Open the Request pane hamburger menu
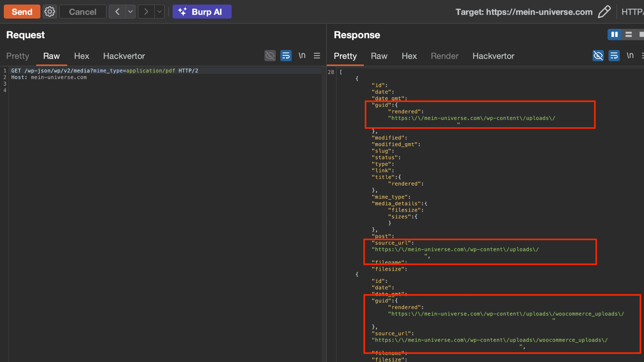This screenshot has width=644, height=362. (x=317, y=56)
